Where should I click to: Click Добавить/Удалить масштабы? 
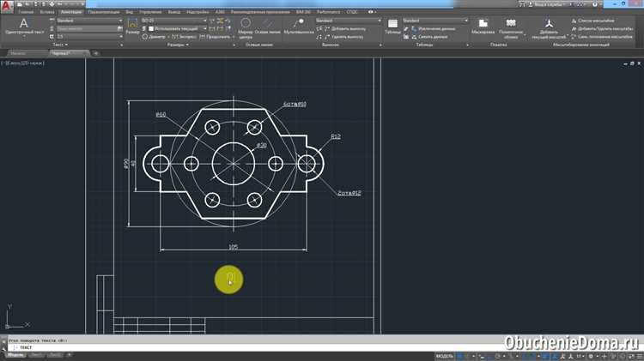602,28
